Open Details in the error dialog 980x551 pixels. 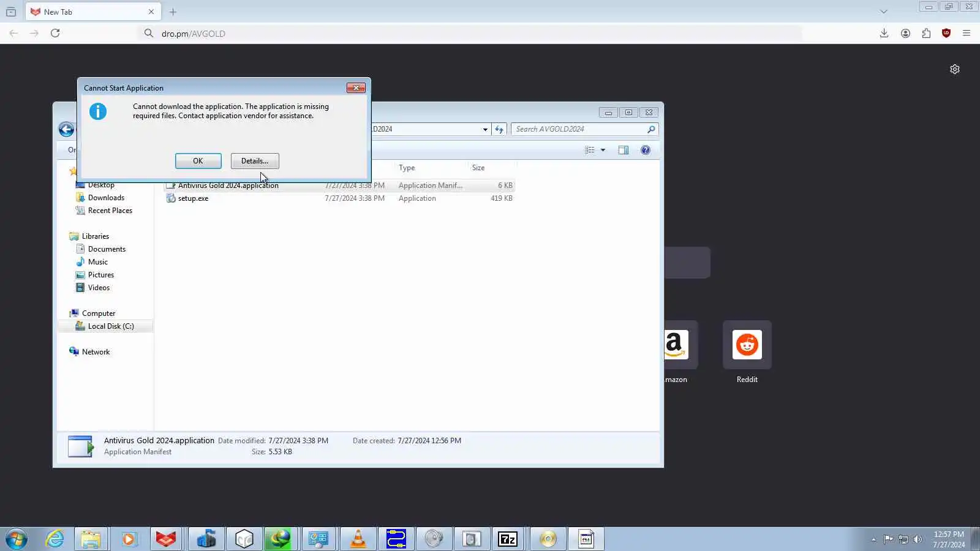click(255, 161)
